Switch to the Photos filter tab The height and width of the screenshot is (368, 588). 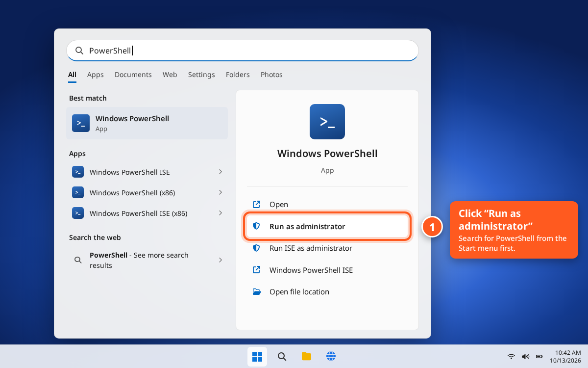[x=271, y=75]
